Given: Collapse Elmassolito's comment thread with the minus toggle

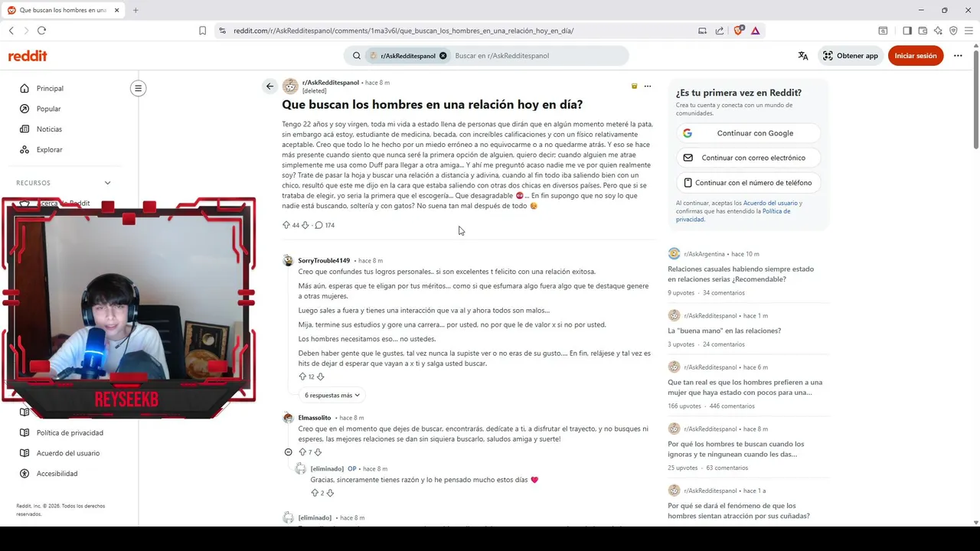Looking at the screenshot, I should click(288, 452).
